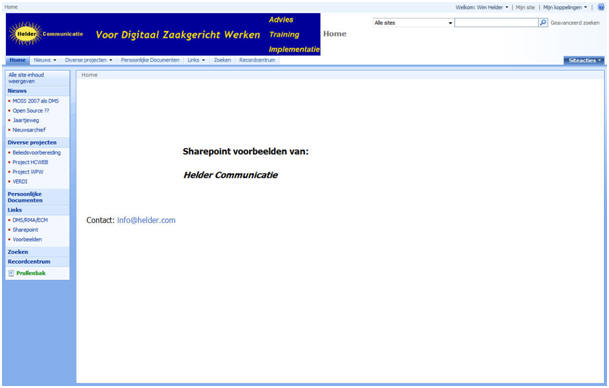This screenshot has height=388, width=609.
Task: Open the Siteacties menu
Action: (584, 60)
